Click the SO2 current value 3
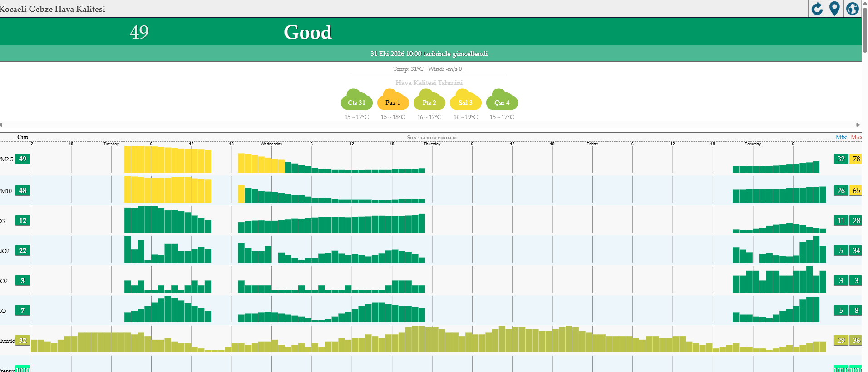 pyautogui.click(x=23, y=281)
